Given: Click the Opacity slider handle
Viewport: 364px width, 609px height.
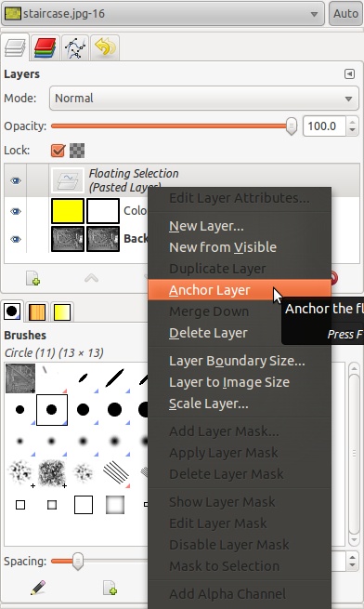Looking at the screenshot, I should (x=291, y=126).
